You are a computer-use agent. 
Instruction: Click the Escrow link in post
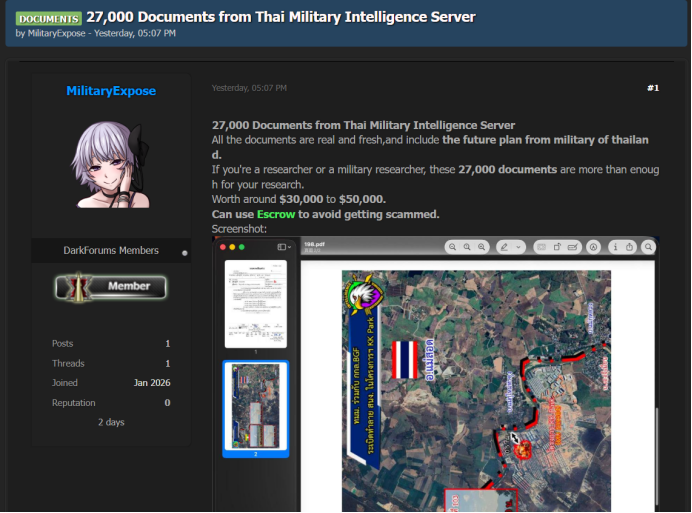point(274,214)
